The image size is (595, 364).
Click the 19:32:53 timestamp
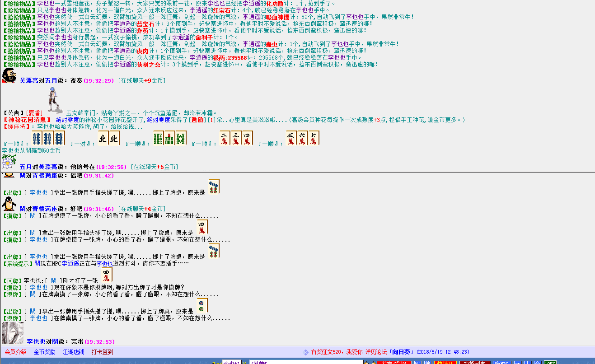tap(99, 342)
